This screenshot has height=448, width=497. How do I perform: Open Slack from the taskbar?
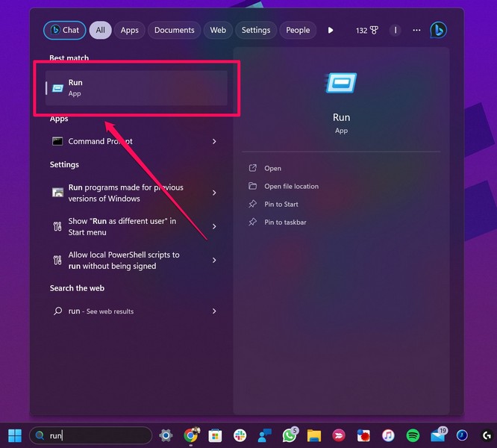click(x=240, y=435)
